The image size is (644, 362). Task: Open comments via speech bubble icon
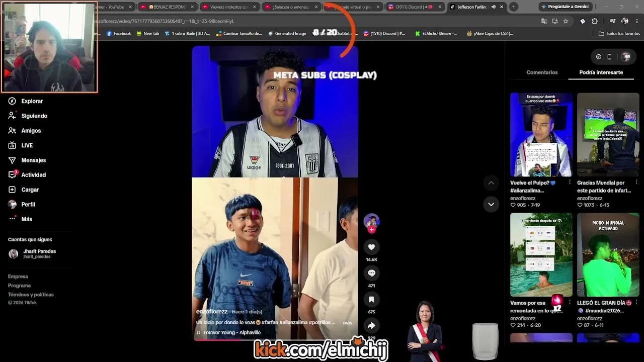click(371, 273)
